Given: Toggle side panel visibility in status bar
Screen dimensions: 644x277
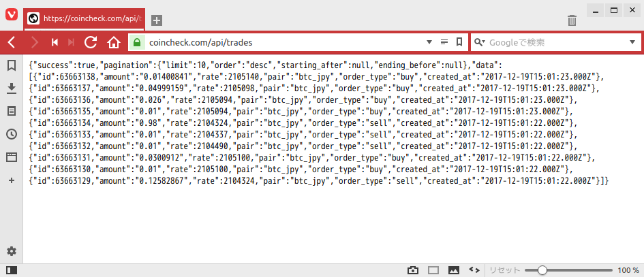Looking at the screenshot, I should [12, 270].
